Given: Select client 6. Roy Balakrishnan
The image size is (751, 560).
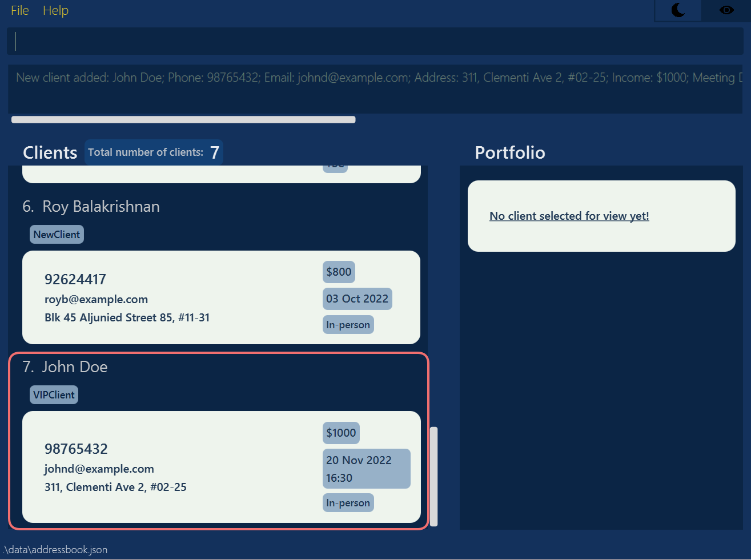Looking at the screenshot, I should (91, 207).
